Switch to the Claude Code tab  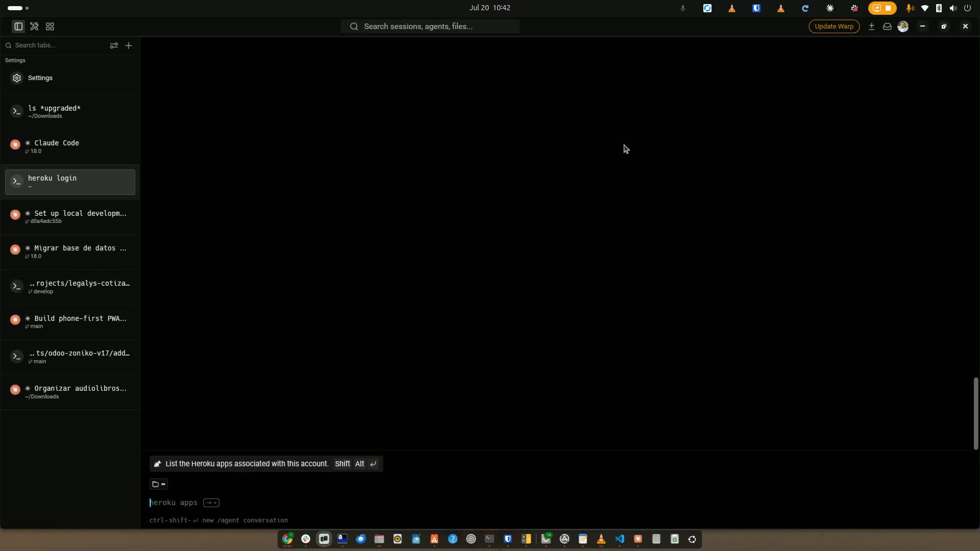pyautogui.click(x=70, y=146)
